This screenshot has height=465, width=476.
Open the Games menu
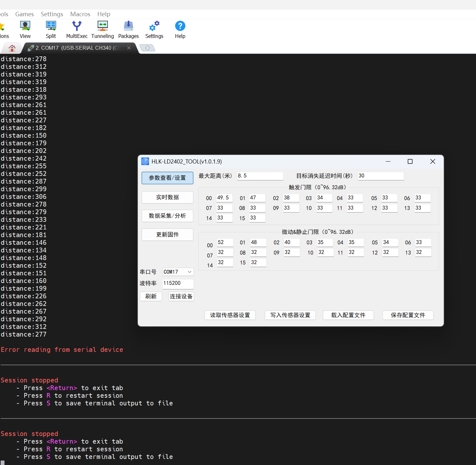pyautogui.click(x=24, y=14)
